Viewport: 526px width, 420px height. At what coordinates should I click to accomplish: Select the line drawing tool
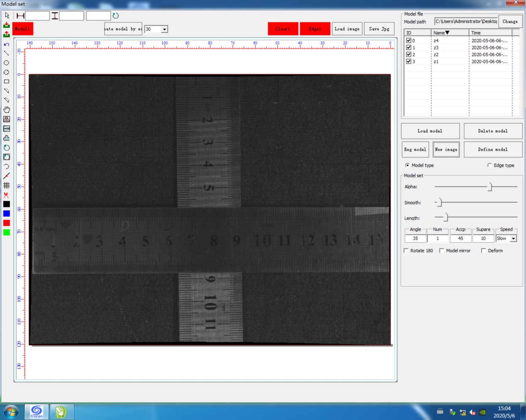7,53
